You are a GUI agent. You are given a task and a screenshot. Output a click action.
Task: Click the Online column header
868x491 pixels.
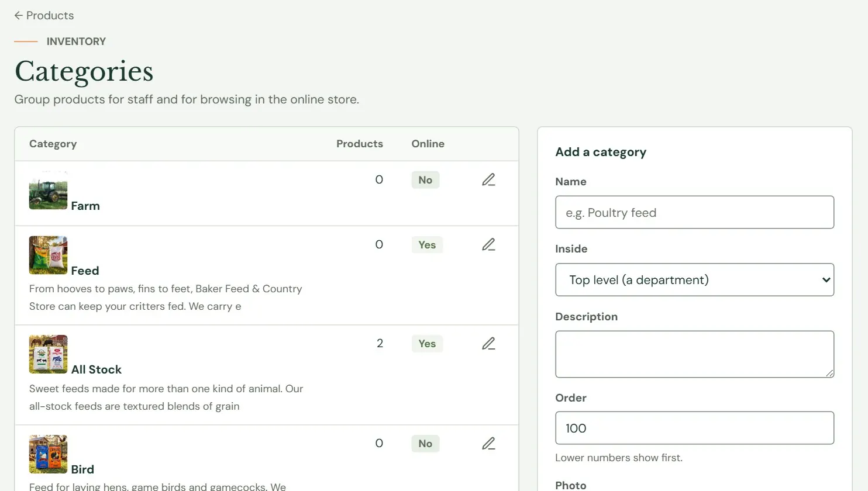[x=428, y=144]
